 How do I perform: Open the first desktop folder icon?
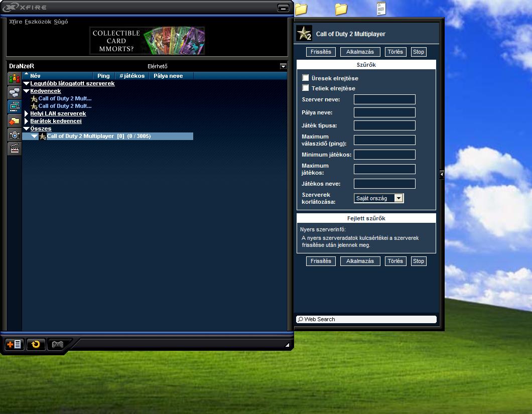301,9
